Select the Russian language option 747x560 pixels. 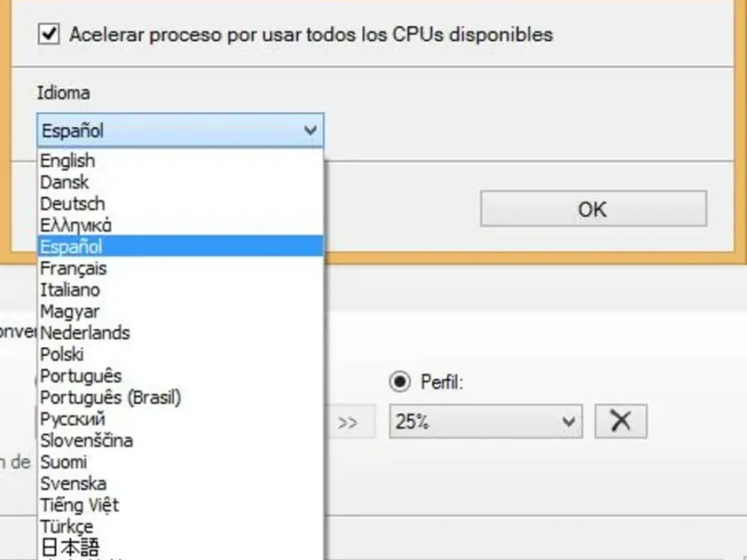[73, 419]
